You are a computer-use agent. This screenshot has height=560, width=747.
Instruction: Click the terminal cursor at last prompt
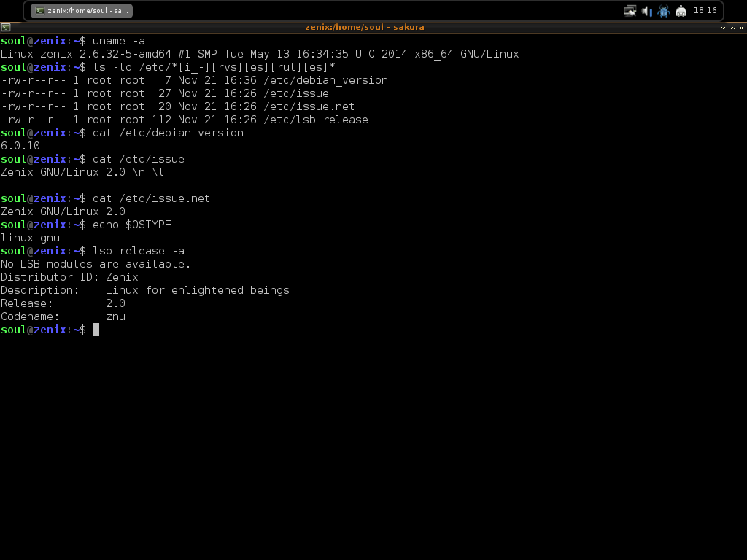96,330
